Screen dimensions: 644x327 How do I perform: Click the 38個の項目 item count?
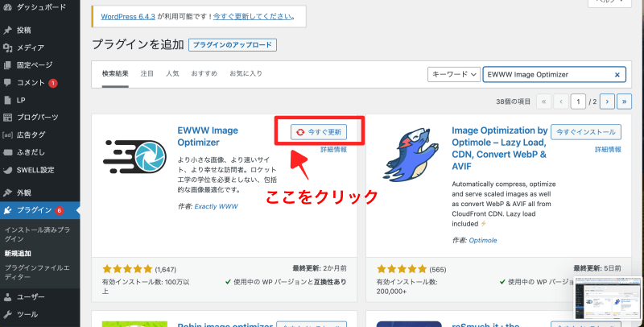point(513,101)
